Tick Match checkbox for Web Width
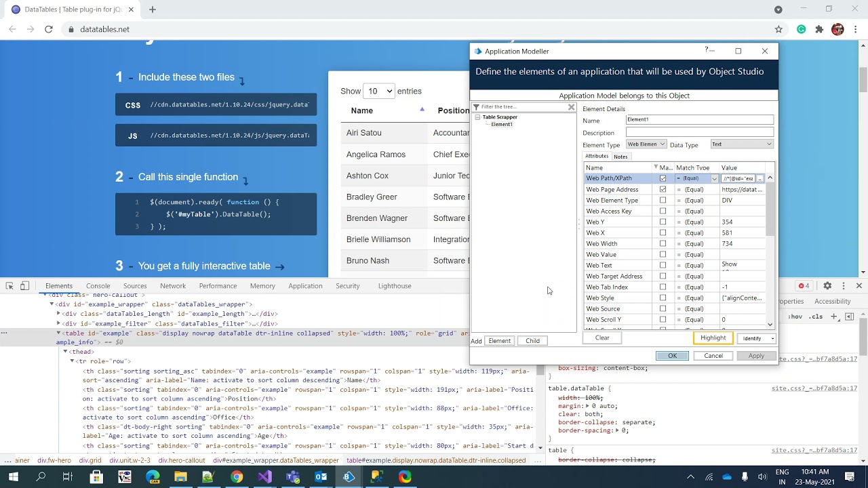Viewport: 868px width, 488px height. click(x=663, y=243)
